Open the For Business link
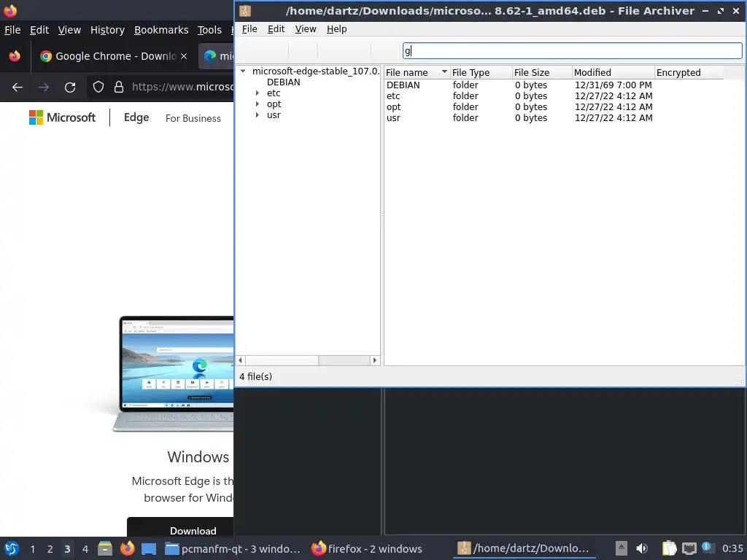 [193, 118]
